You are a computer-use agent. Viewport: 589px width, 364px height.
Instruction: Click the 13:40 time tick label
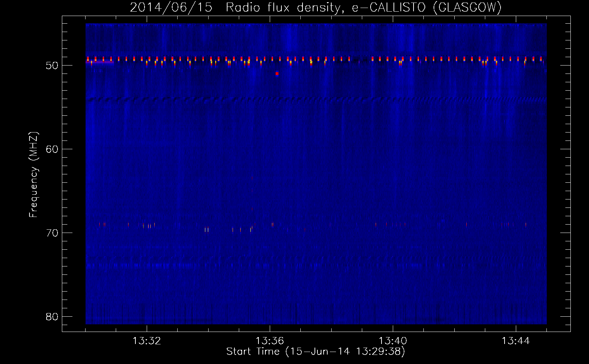[393, 341]
